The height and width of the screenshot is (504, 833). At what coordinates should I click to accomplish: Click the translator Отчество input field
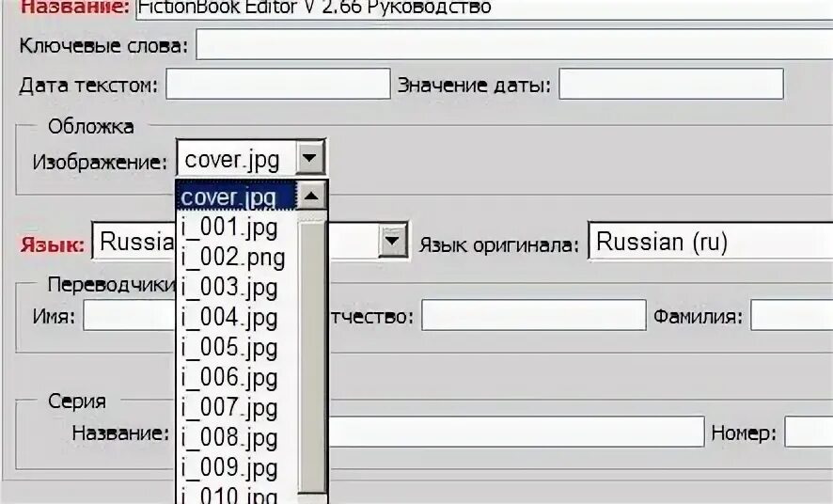click(533, 315)
